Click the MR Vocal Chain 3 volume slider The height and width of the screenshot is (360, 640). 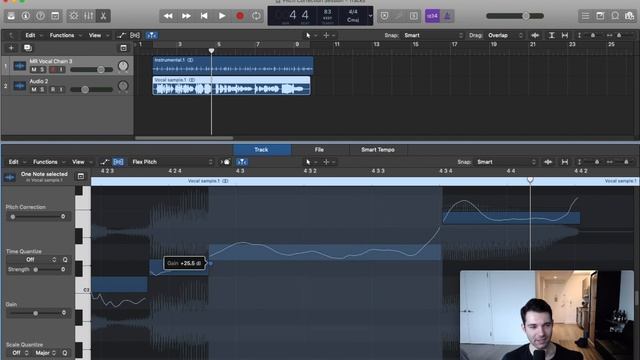(x=91, y=70)
